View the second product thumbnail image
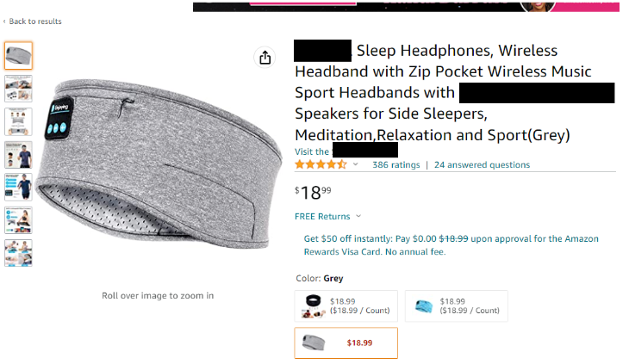Image resolution: width=629 pixels, height=364 pixels. point(18,89)
